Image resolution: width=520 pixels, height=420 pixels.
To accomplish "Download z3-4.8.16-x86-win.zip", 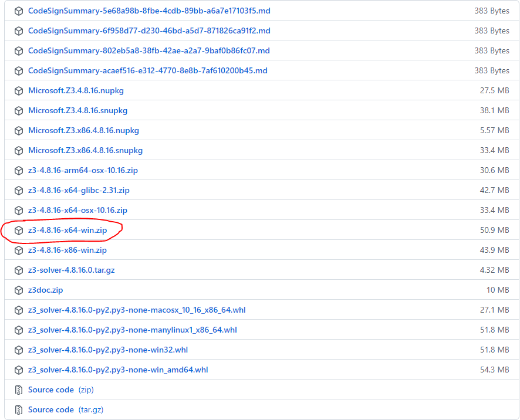I will coord(67,250).
